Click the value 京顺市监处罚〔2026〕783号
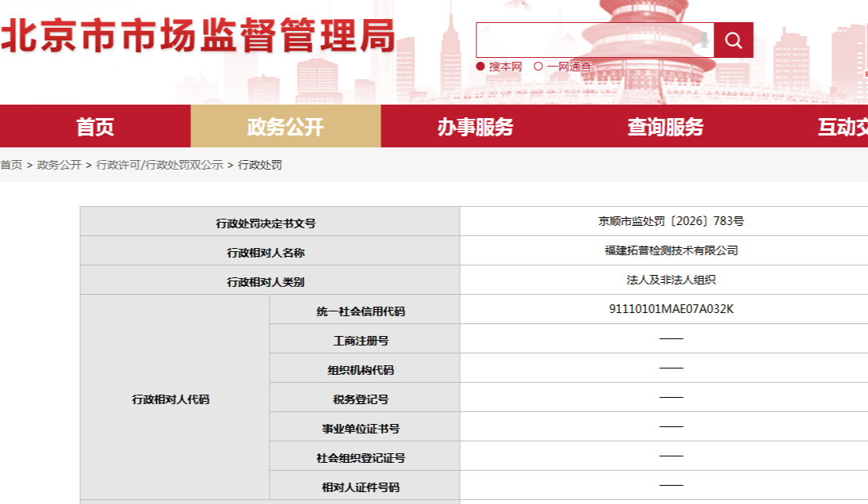The width and height of the screenshot is (868, 504). [x=671, y=221]
